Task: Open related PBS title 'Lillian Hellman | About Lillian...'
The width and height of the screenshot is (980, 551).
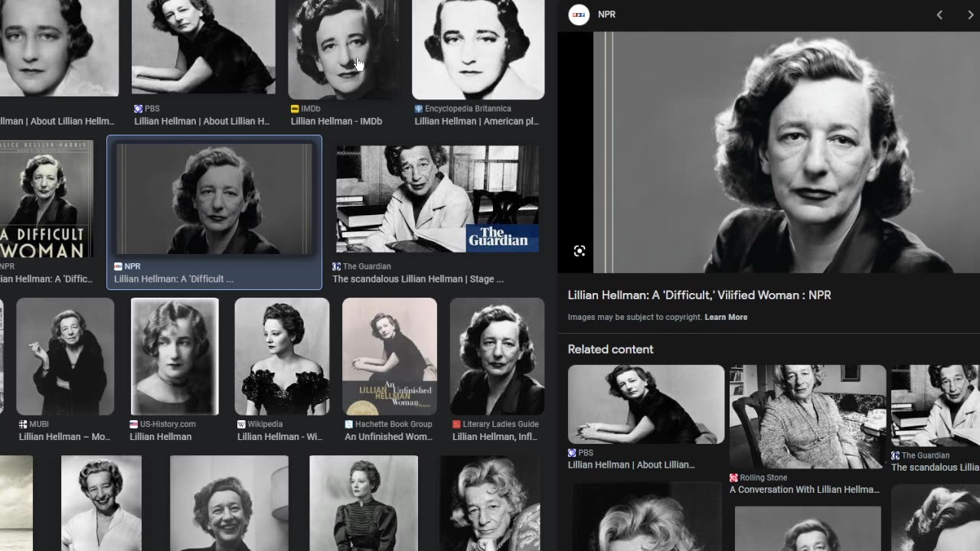Action: pyautogui.click(x=632, y=465)
